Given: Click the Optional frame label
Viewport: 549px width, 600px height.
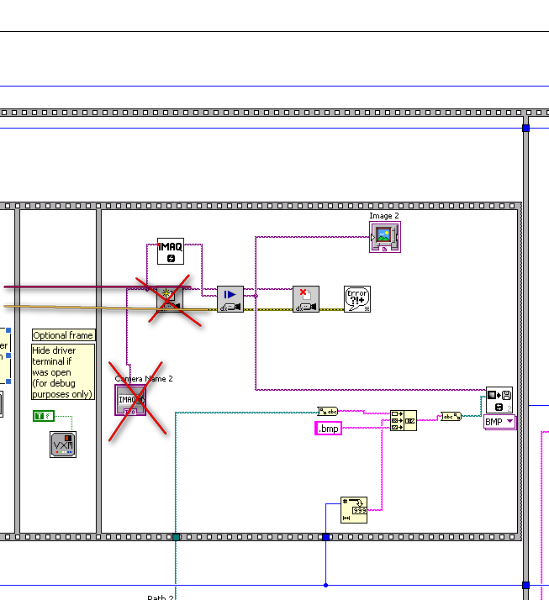Looking at the screenshot, I should pyautogui.click(x=64, y=335).
